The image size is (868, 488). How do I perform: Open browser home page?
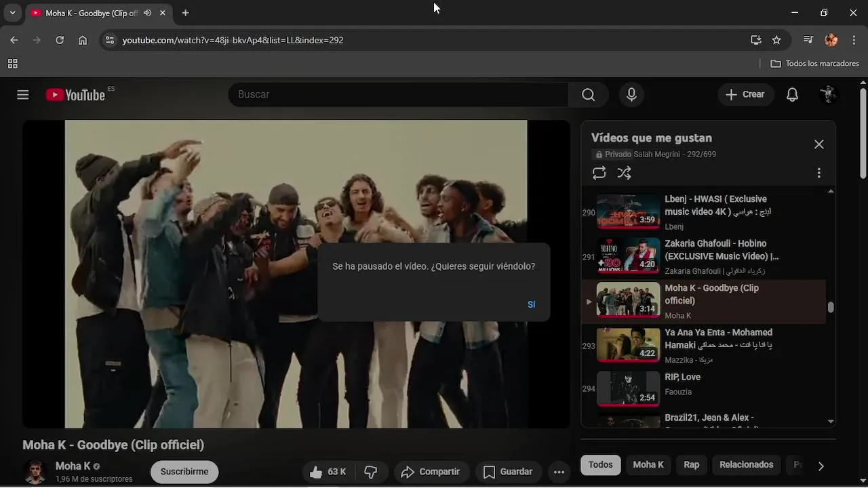[83, 40]
